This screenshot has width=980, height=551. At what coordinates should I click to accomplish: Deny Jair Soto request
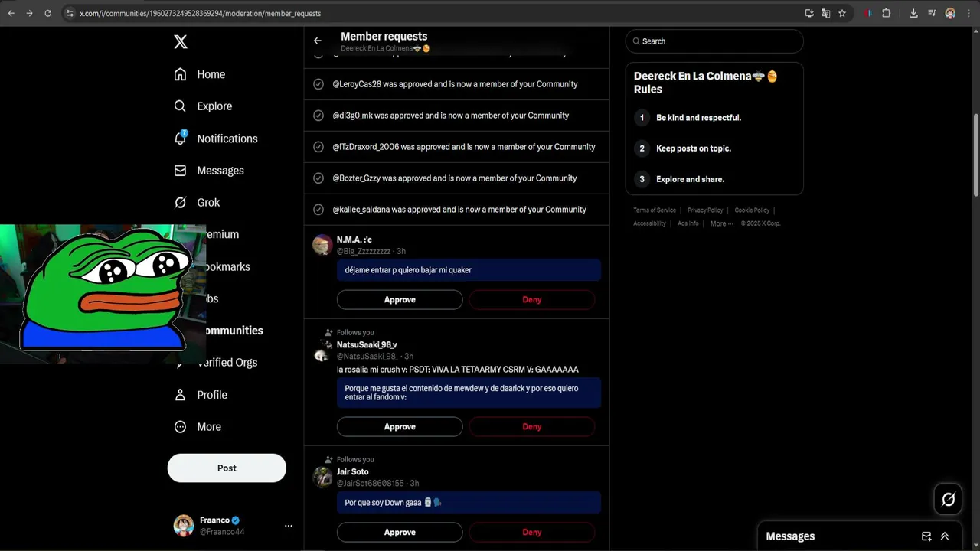point(532,533)
